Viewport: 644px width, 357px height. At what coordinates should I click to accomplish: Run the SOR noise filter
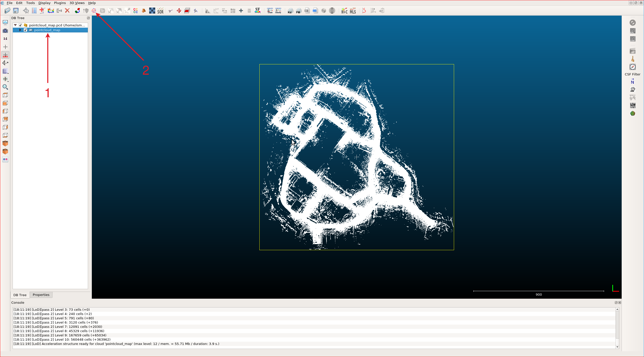click(160, 11)
